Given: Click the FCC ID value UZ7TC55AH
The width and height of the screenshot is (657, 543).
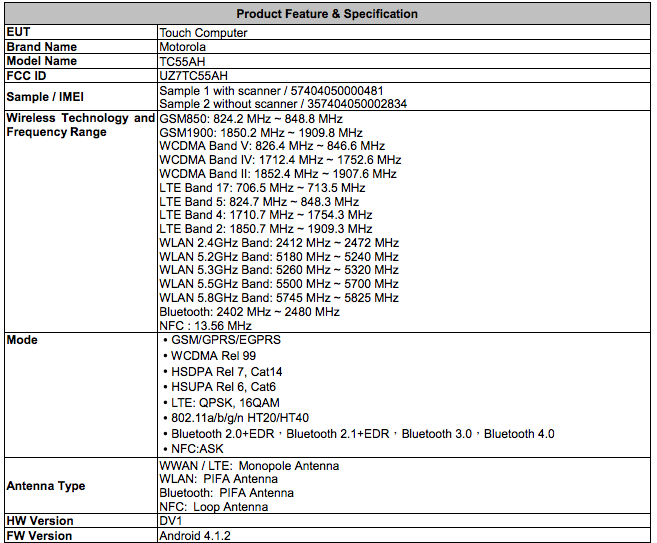Looking at the screenshot, I should pos(193,75).
